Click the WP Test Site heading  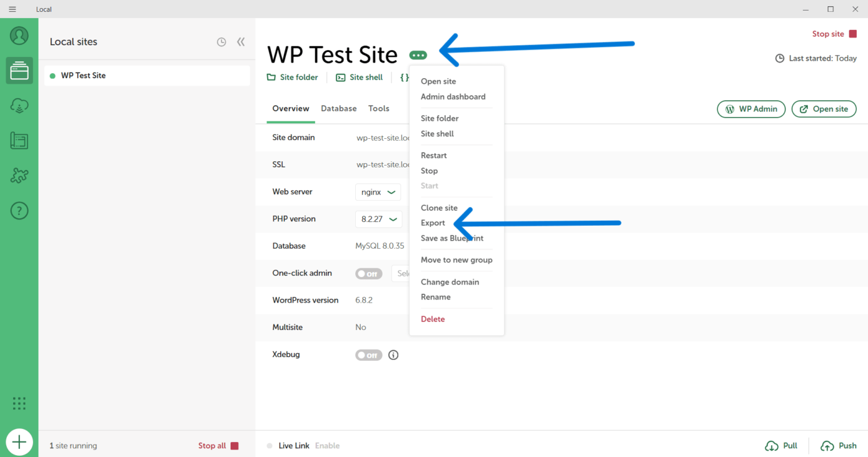click(x=332, y=55)
